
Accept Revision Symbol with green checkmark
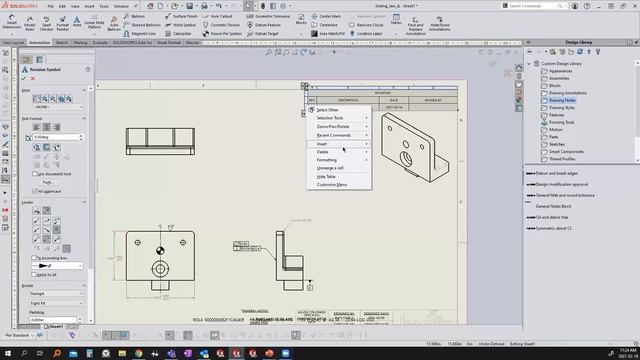pyautogui.click(x=24, y=78)
